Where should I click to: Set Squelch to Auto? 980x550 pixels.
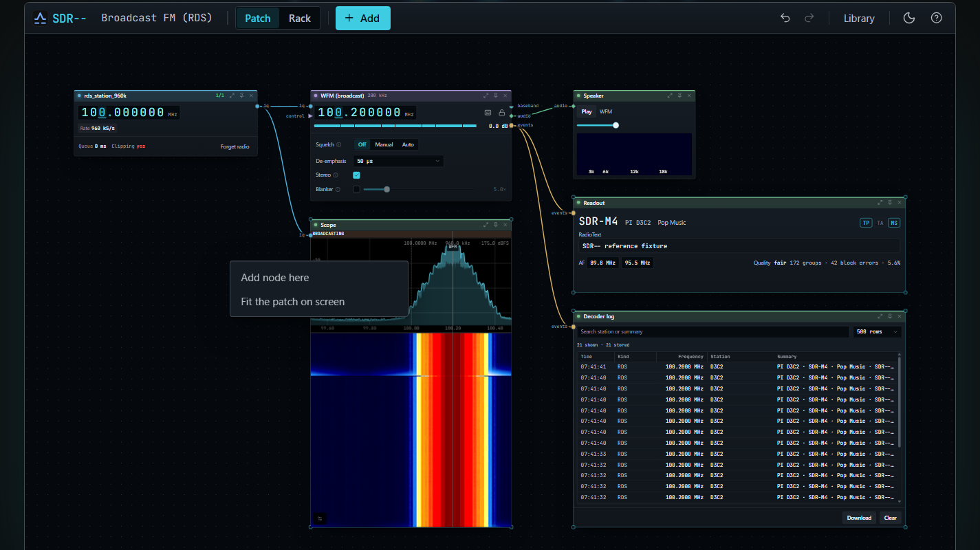click(x=408, y=144)
